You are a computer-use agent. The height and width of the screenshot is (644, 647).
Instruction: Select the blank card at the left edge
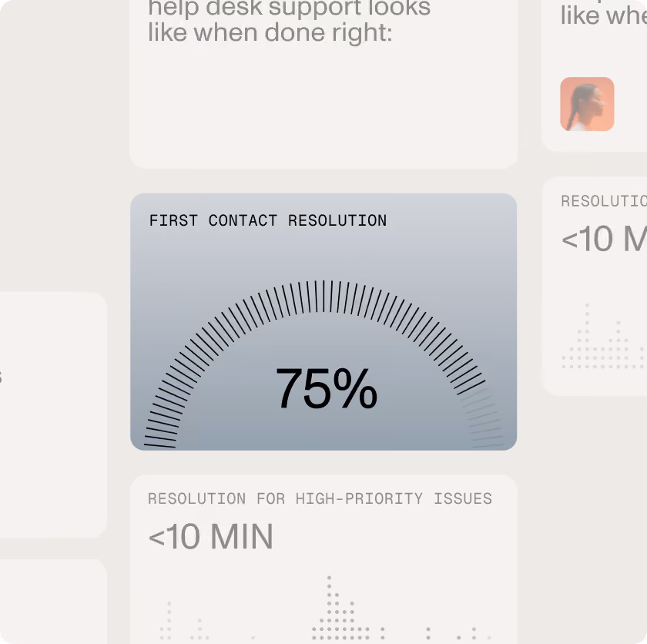pyautogui.click(x=53, y=414)
